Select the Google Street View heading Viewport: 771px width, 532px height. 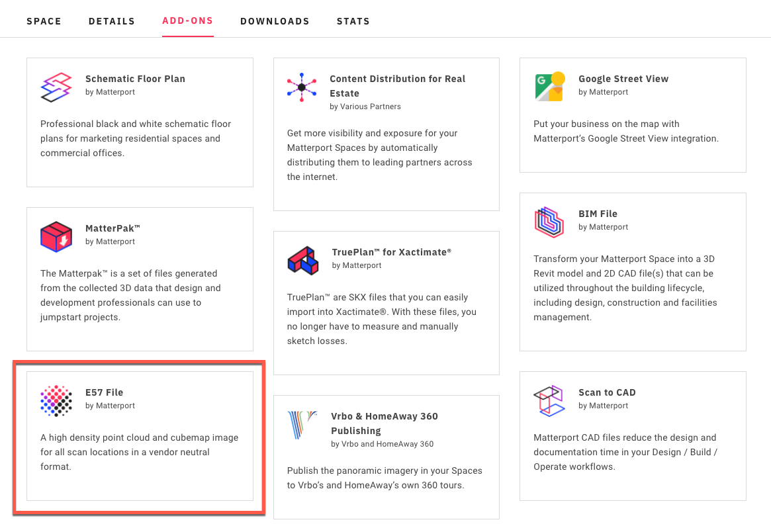tap(623, 79)
